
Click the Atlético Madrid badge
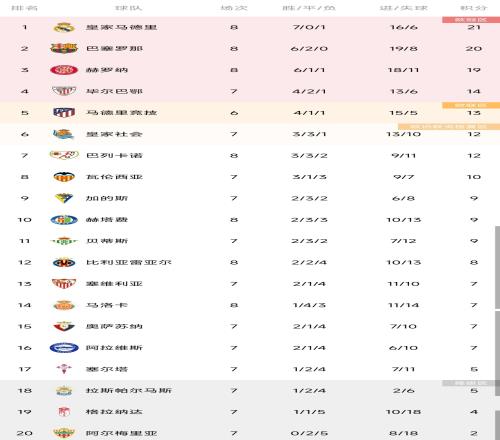pyautogui.click(x=64, y=113)
